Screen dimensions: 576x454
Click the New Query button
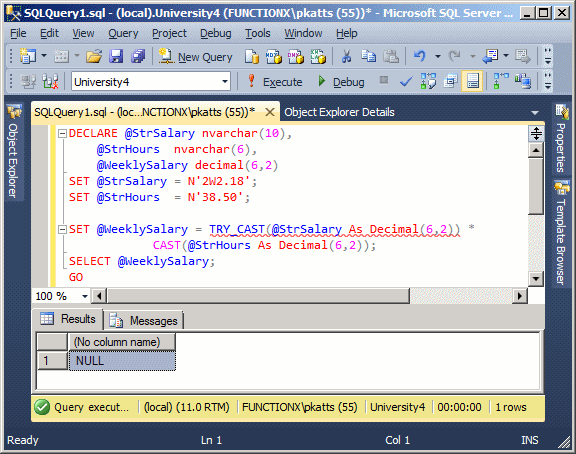tap(195, 57)
